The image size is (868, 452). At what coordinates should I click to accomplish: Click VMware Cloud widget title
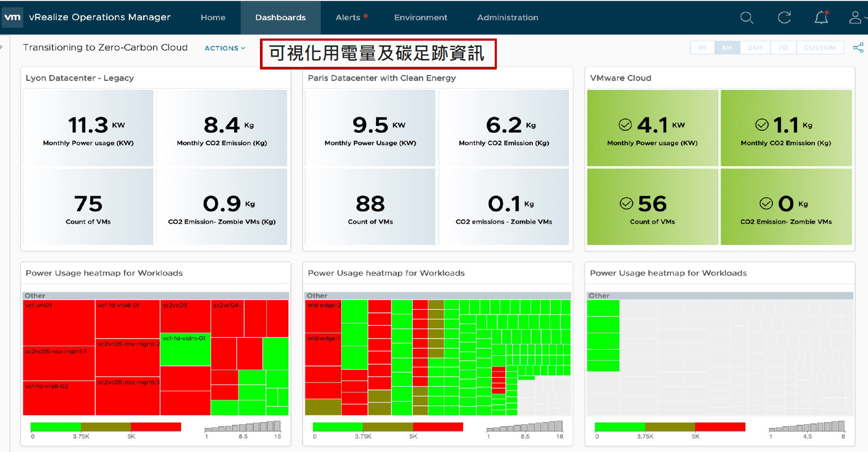click(x=620, y=78)
